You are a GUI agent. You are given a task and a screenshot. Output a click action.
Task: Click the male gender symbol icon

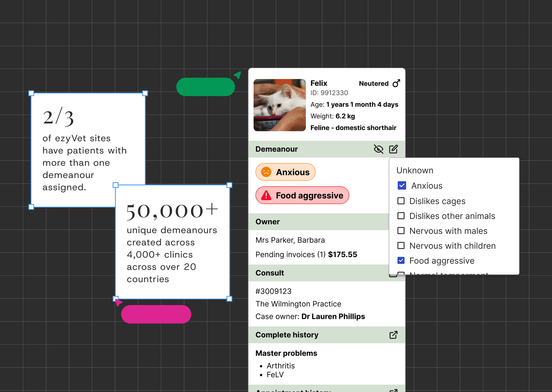pyautogui.click(x=396, y=83)
